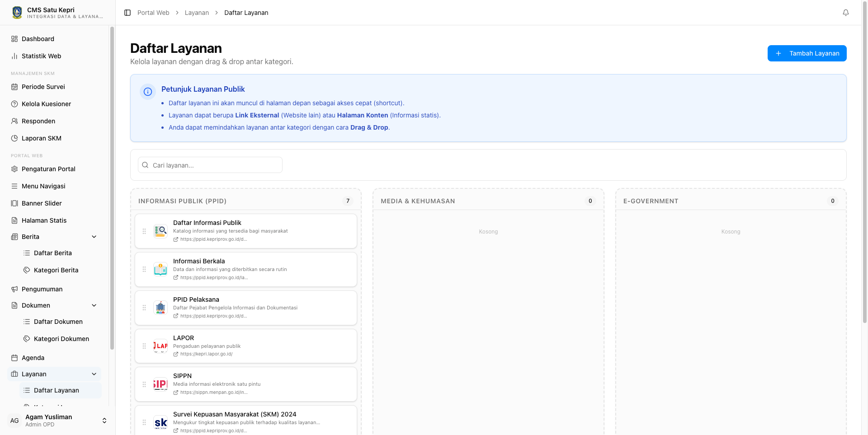Click the info icon in Petunjuk box
Viewport: 868px width, 435px height.
coord(148,92)
